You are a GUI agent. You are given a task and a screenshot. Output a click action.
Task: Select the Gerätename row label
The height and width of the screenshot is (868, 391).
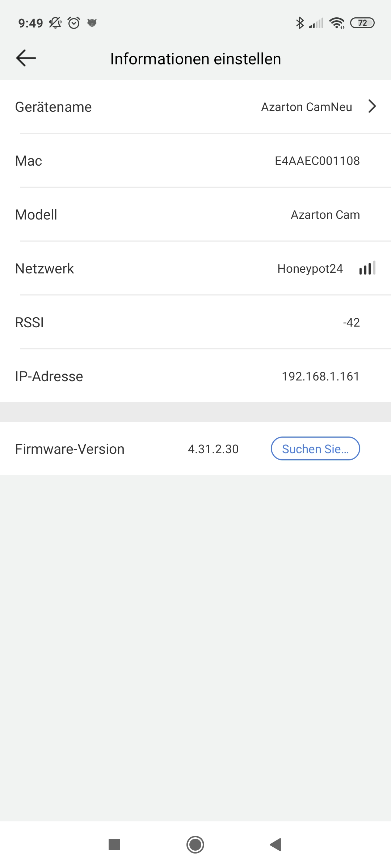(54, 107)
